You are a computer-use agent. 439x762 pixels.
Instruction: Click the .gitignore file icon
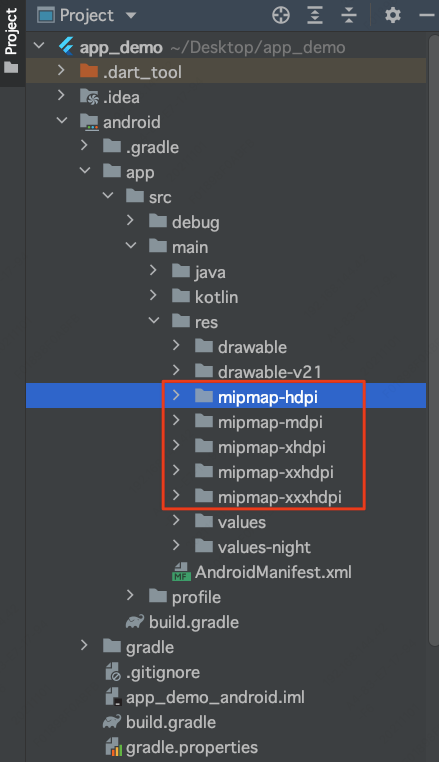(113, 672)
